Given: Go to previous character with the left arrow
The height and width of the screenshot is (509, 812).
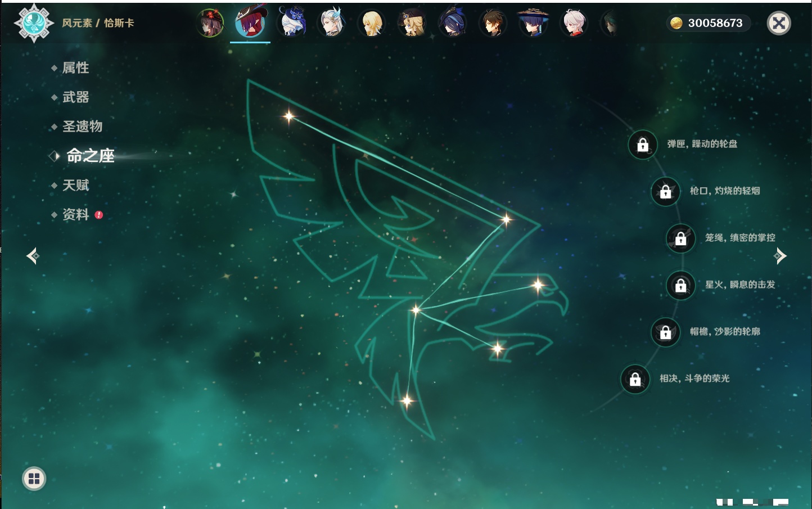Looking at the screenshot, I should pos(33,256).
